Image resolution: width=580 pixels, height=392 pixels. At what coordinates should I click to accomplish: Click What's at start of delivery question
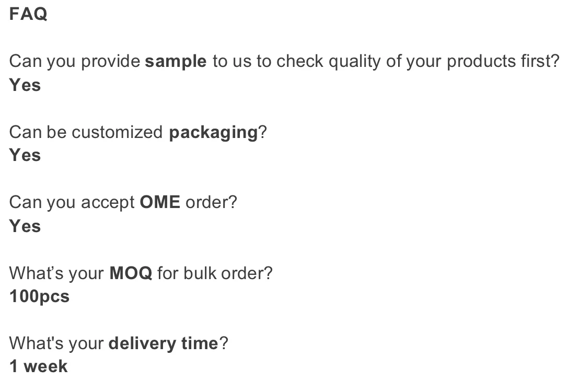36,343
